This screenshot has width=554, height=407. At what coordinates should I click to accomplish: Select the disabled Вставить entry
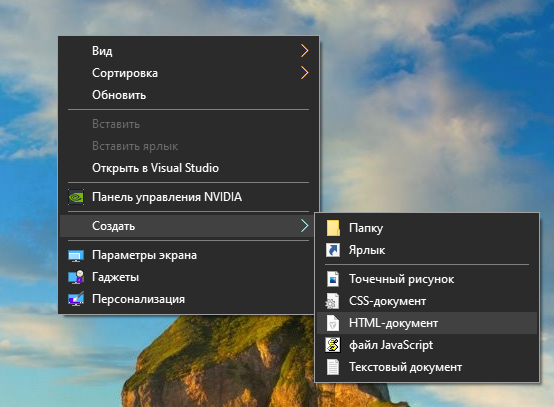189,124
